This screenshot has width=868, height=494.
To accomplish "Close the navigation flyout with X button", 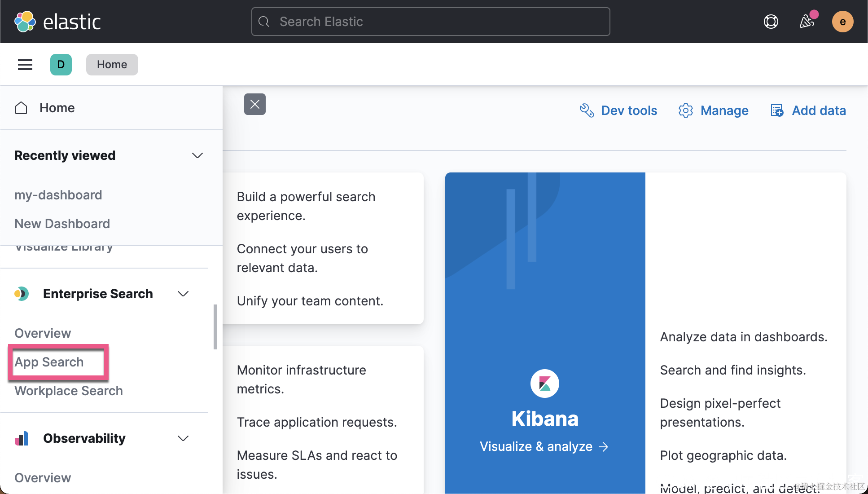I will (254, 104).
